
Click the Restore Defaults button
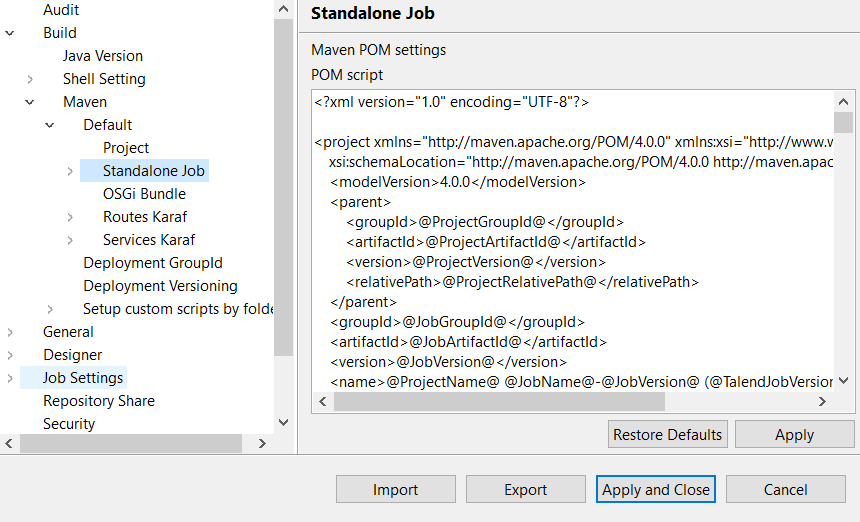click(667, 435)
